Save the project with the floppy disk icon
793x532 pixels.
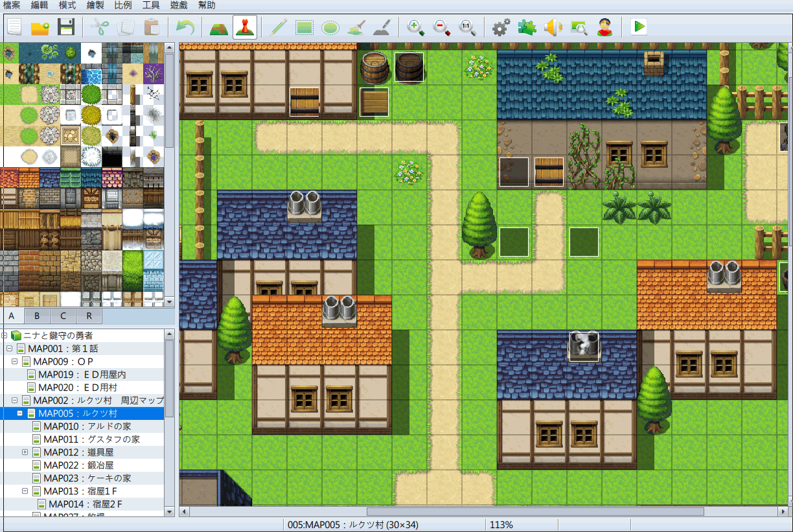[x=66, y=27]
